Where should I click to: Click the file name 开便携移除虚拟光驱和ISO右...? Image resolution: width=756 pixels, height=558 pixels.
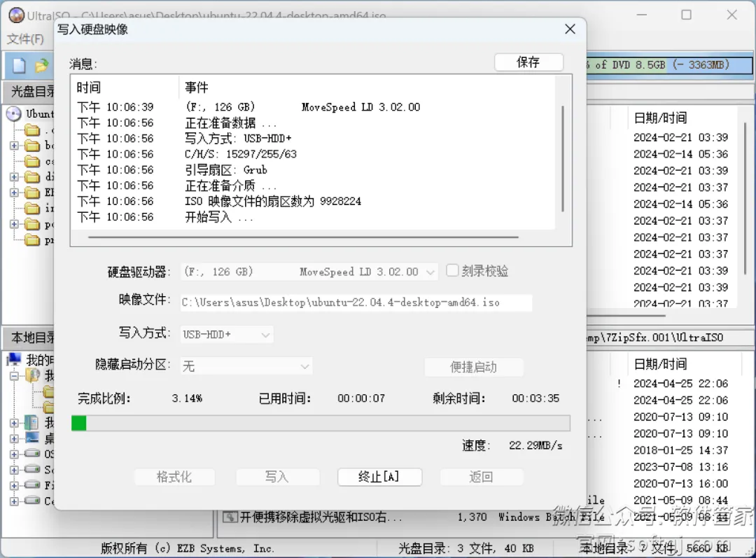[x=321, y=517]
